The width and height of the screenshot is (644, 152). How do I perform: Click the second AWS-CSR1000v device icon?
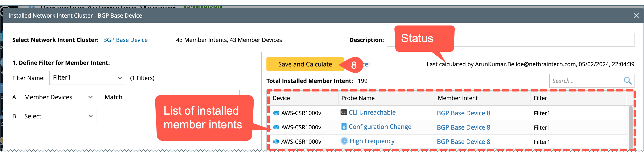(x=276, y=127)
